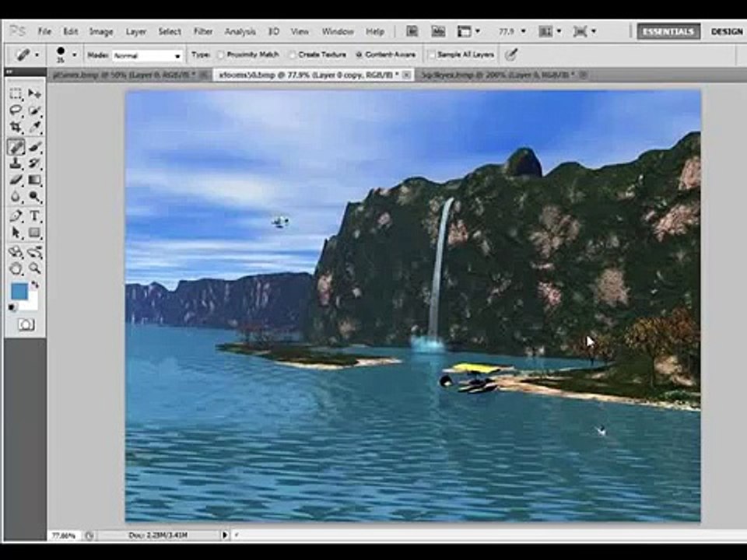Open the Edit menu

pos(71,31)
